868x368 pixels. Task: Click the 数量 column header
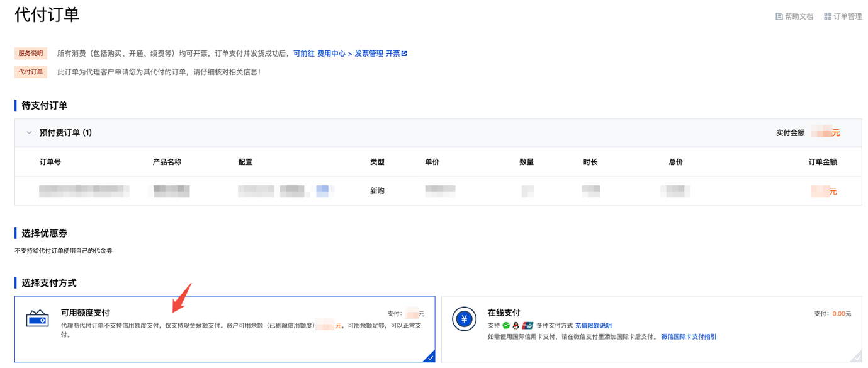click(527, 162)
